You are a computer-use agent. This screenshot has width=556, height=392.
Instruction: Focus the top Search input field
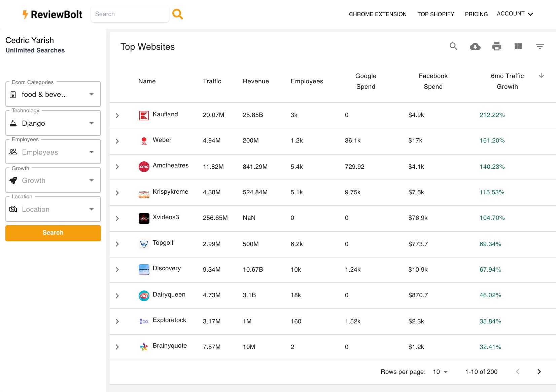pyautogui.click(x=130, y=14)
